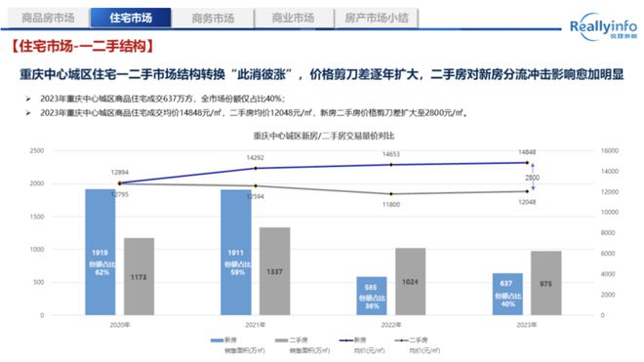Go to the 房产市场小结 tab
Screen dimensions: 644x362
[377, 19]
